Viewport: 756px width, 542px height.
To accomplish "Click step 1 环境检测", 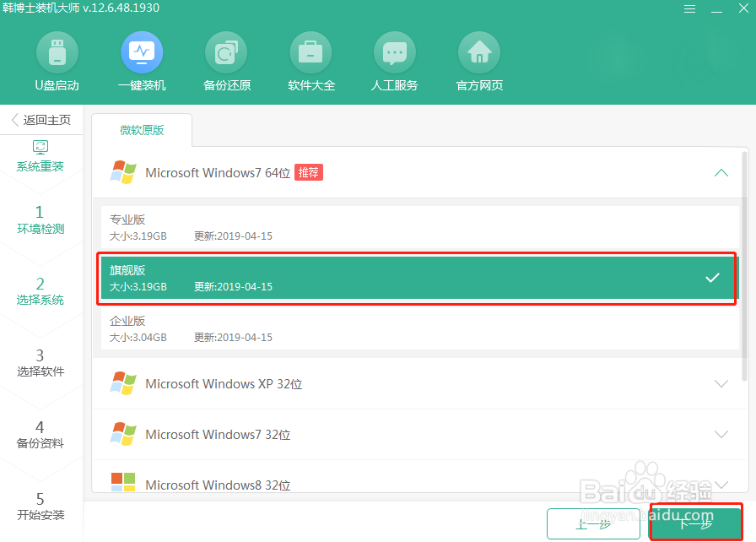I will tap(40, 220).
